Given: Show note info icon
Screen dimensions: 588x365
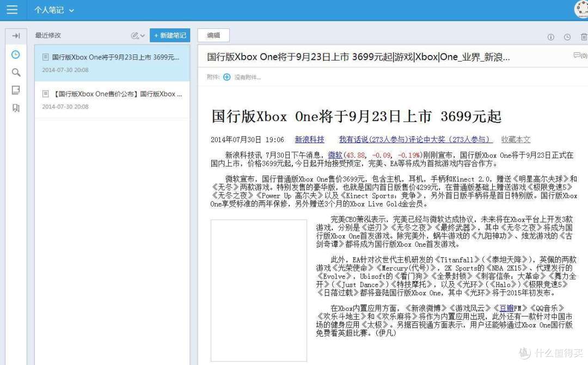Looking at the screenshot, I should pyautogui.click(x=550, y=36).
